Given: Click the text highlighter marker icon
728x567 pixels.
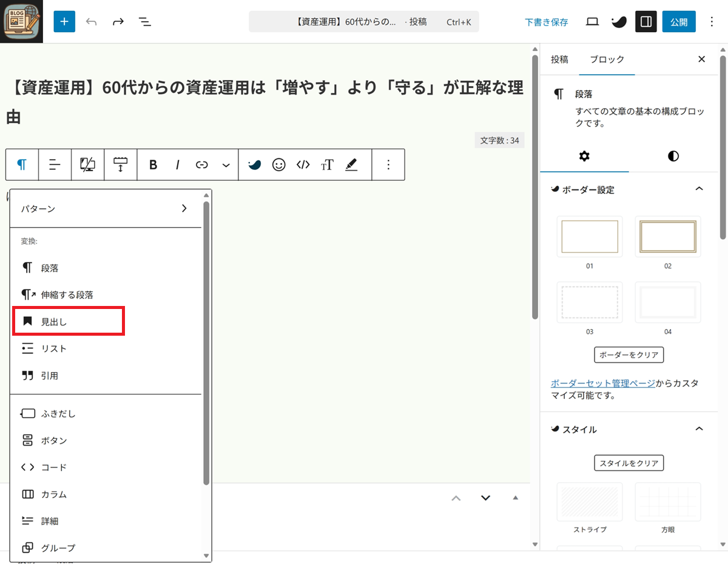Looking at the screenshot, I should (351, 165).
